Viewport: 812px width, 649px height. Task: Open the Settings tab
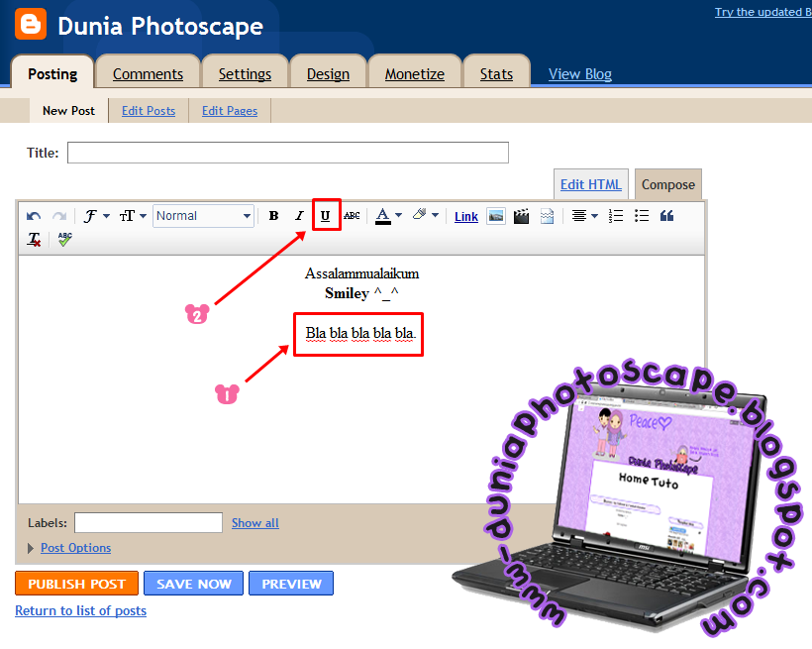[245, 74]
